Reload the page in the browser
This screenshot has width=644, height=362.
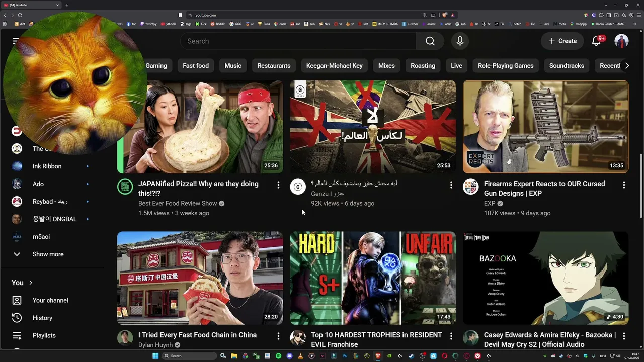20,15
